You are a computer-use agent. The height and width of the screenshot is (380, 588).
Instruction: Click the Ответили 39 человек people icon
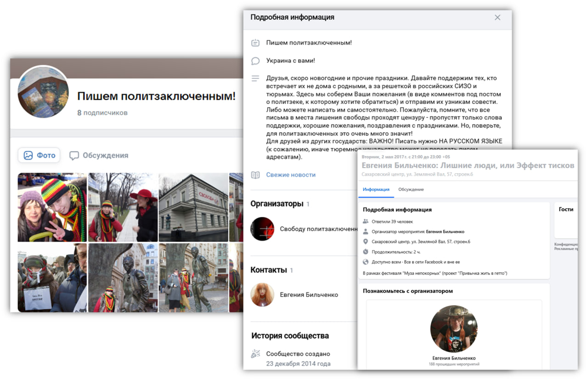tap(366, 221)
